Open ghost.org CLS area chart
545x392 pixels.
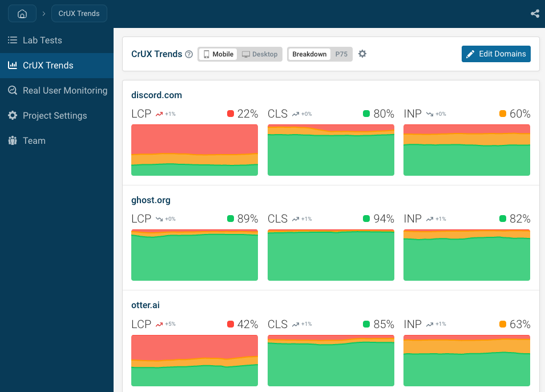click(x=331, y=255)
